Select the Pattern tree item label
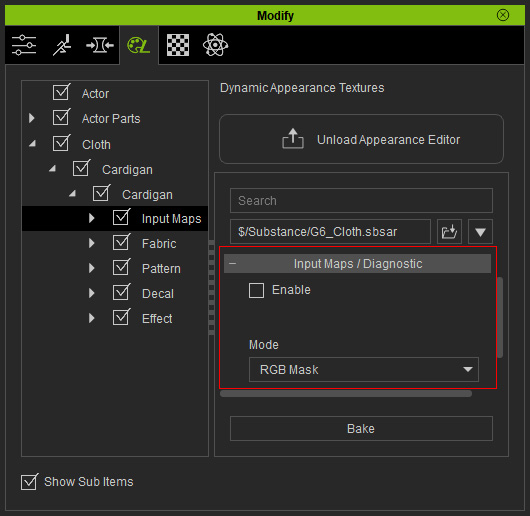Screen dimensions: 530x516 (161, 269)
